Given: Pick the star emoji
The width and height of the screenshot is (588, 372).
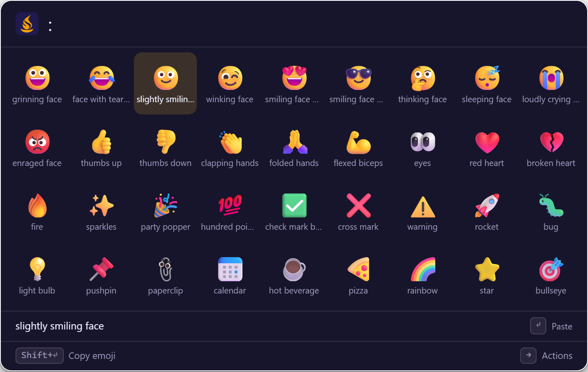Looking at the screenshot, I should (487, 275).
